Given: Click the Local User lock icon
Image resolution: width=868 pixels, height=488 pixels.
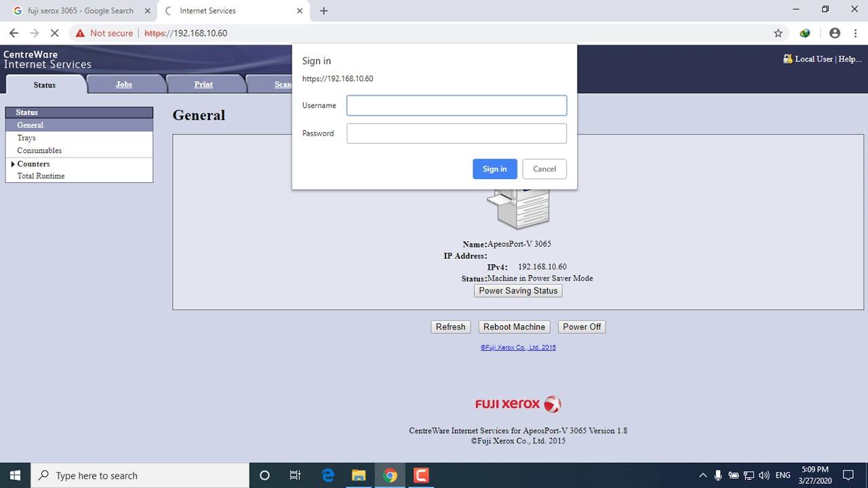Looking at the screenshot, I should (x=788, y=59).
